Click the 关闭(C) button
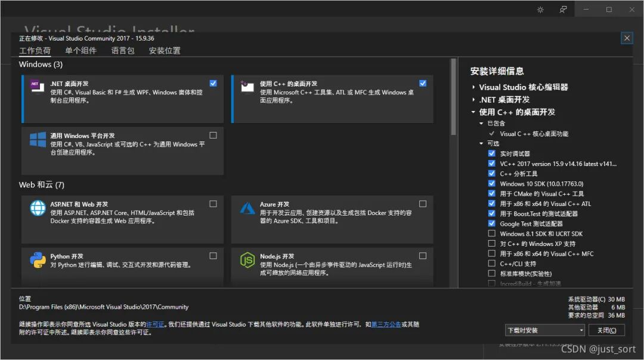Viewport: 644px width, 360px height. pyautogui.click(x=606, y=330)
